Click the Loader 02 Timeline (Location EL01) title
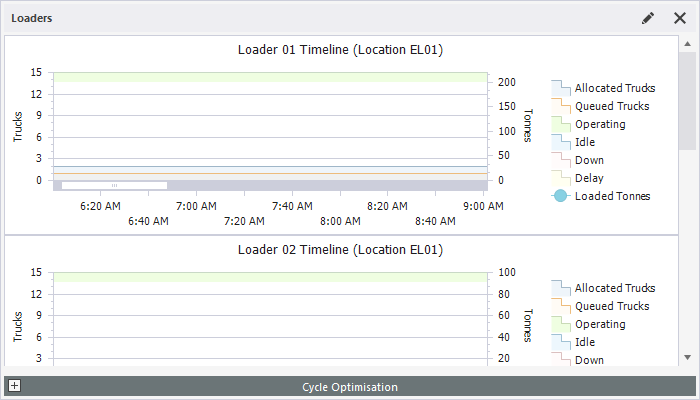700x400 pixels. (x=340, y=250)
